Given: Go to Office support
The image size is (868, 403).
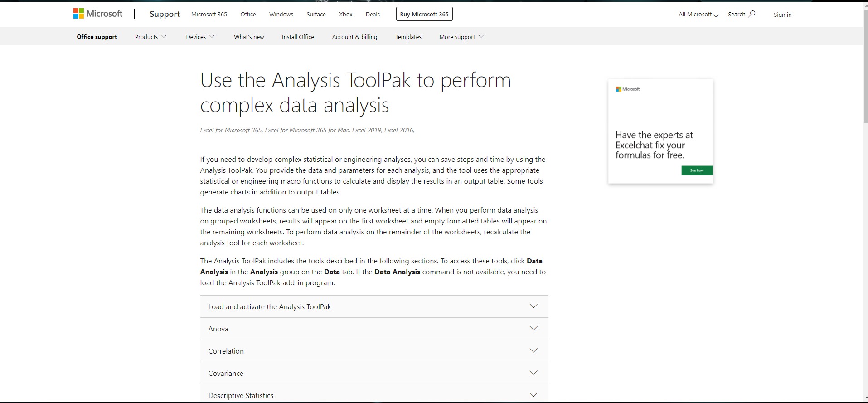Looking at the screenshot, I should coord(97,37).
